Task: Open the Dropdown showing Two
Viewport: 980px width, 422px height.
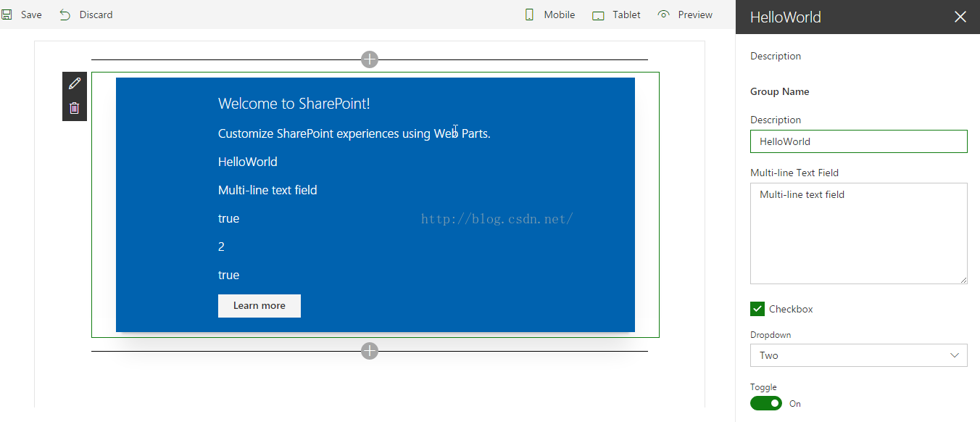Action: pyautogui.click(x=859, y=355)
